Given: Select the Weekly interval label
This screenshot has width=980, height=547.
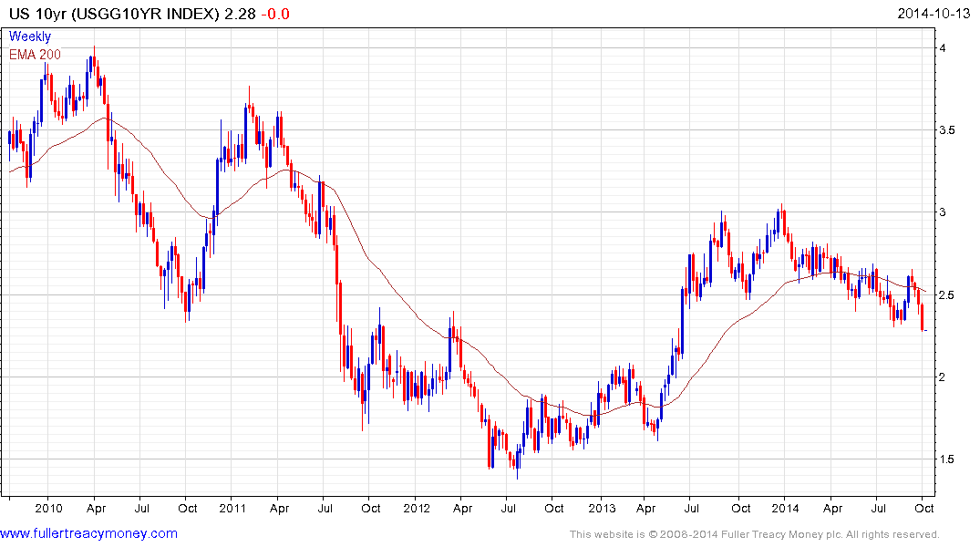Looking at the screenshot, I should point(30,36).
